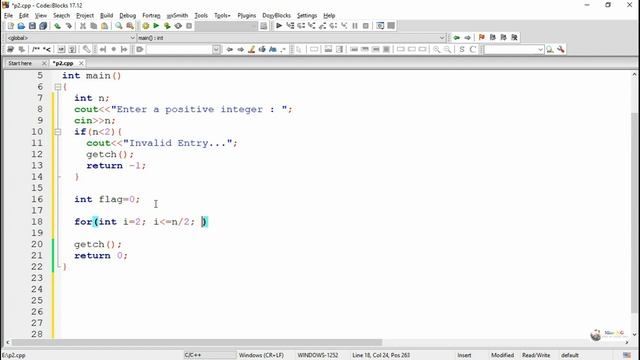Click the wrench options icon
640x360 pixels.
coord(561,49)
